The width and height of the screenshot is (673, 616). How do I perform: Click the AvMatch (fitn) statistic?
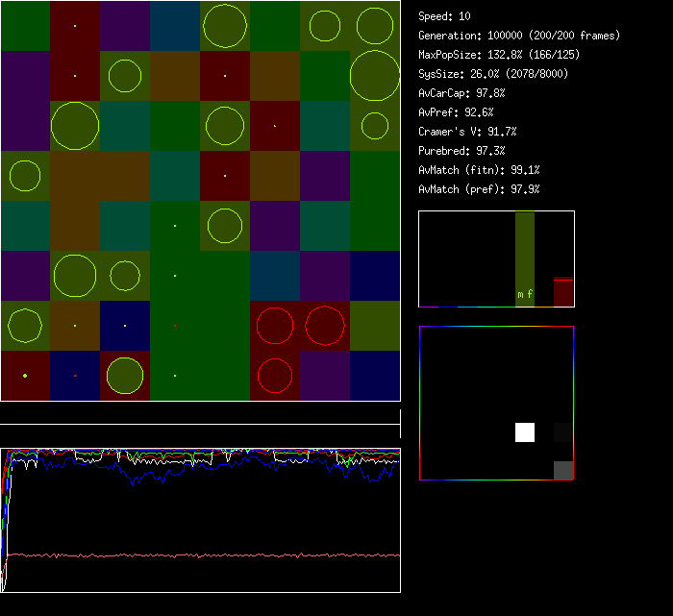(x=479, y=170)
